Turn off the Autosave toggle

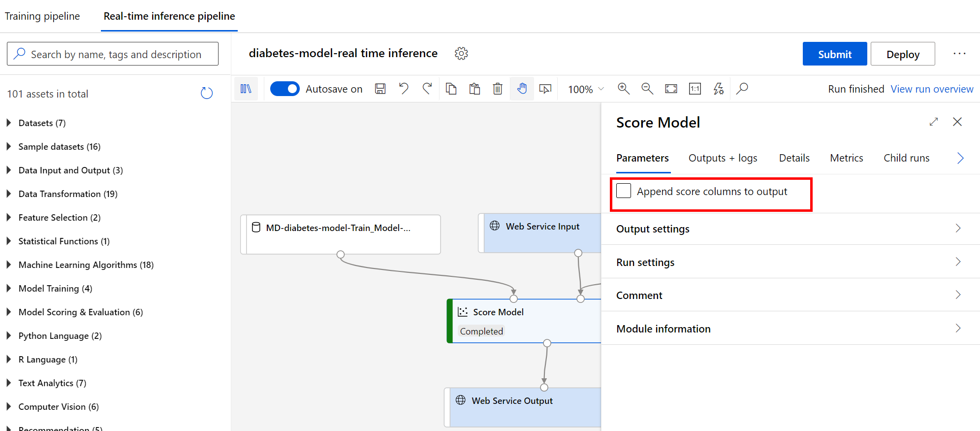tap(285, 89)
